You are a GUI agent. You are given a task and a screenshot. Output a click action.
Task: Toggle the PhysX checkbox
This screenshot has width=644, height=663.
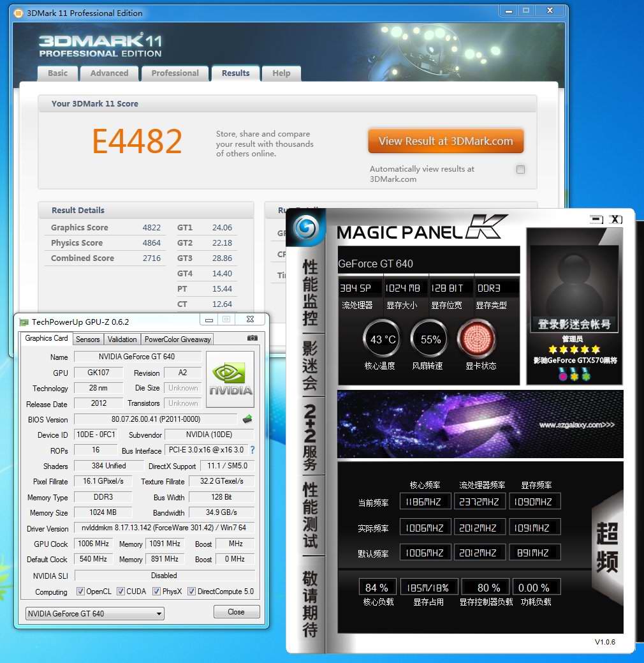point(157,592)
